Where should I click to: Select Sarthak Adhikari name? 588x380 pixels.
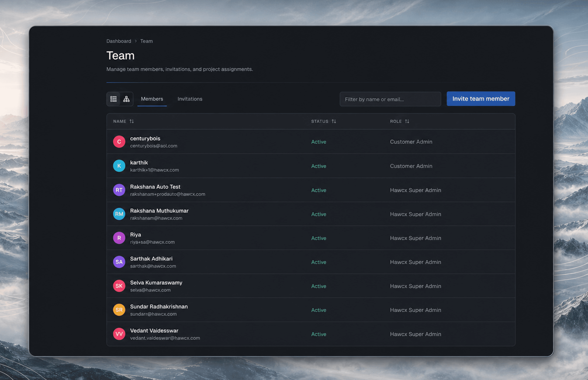click(x=151, y=259)
